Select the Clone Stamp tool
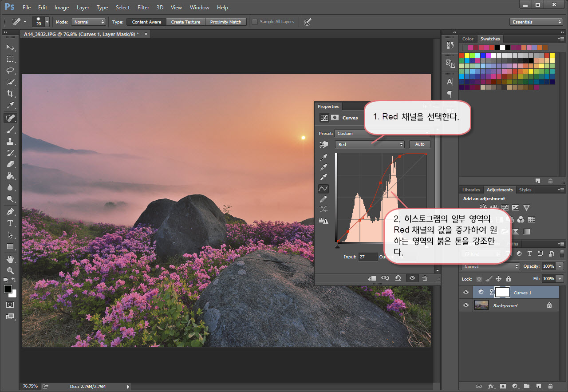Image resolution: width=568 pixels, height=392 pixels. point(10,141)
